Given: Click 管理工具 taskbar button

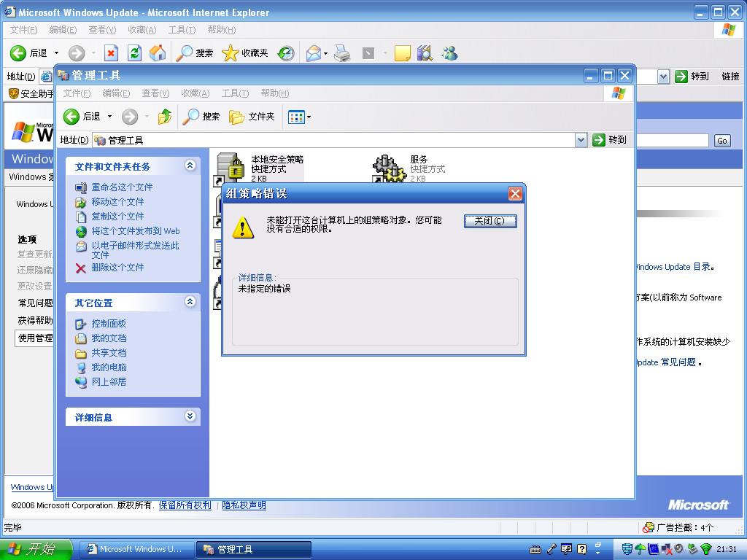Looking at the screenshot, I should tap(254, 550).
